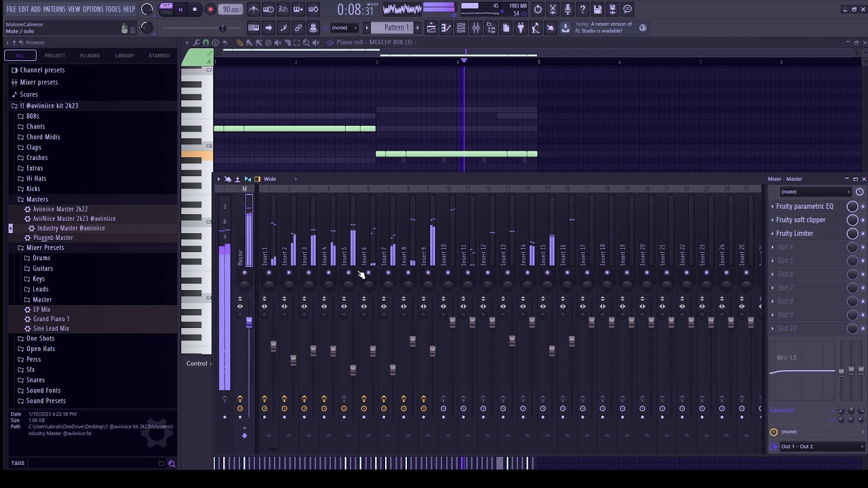Open the FILE menu

(11, 9)
